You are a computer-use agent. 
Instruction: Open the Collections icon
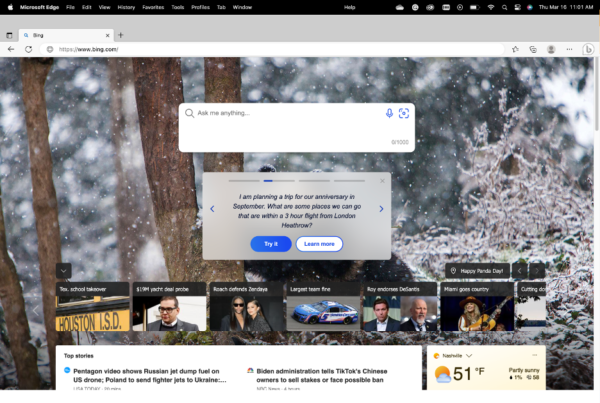point(533,49)
